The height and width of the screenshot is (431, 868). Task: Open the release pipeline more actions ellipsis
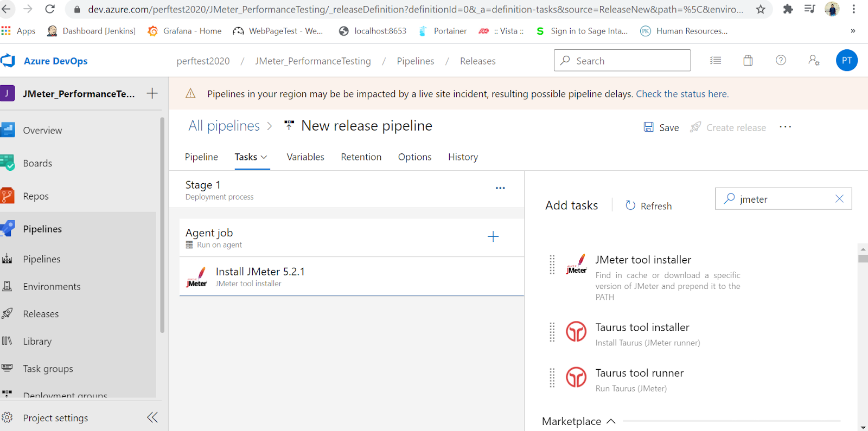785,127
